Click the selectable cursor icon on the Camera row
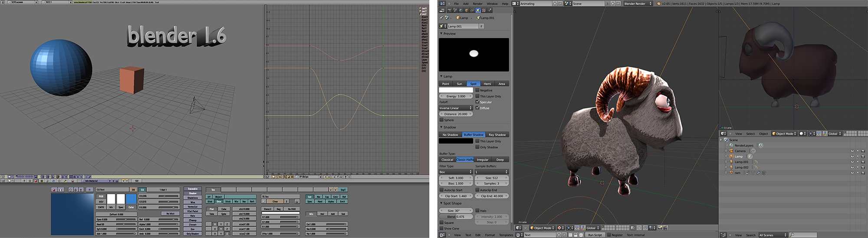The image size is (868, 238). point(858,151)
